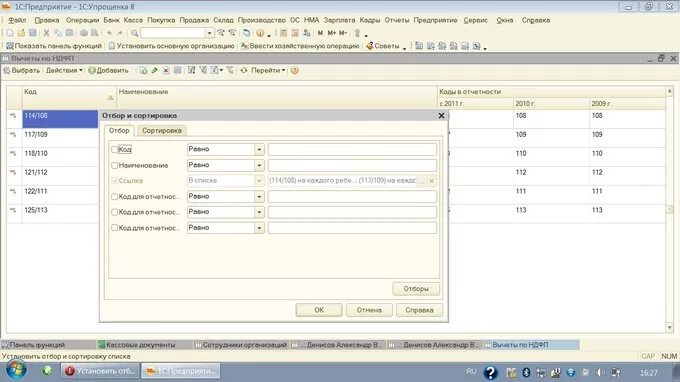Click the M- memory subtract button
Screen dimensions: 680x382
(343, 33)
